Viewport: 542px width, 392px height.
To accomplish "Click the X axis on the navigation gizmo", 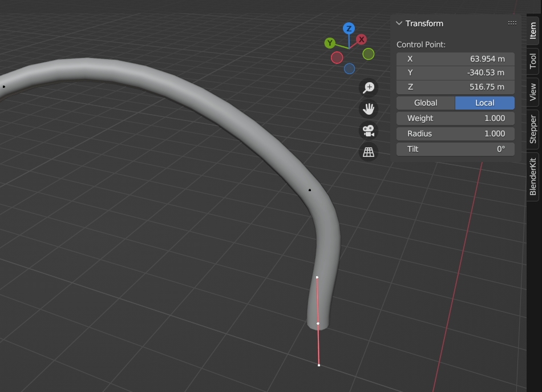I will [x=361, y=39].
